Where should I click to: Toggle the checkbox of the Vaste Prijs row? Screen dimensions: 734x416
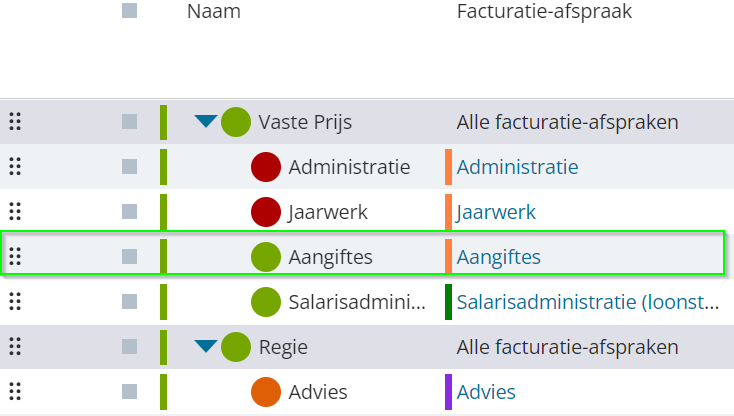[x=130, y=122]
